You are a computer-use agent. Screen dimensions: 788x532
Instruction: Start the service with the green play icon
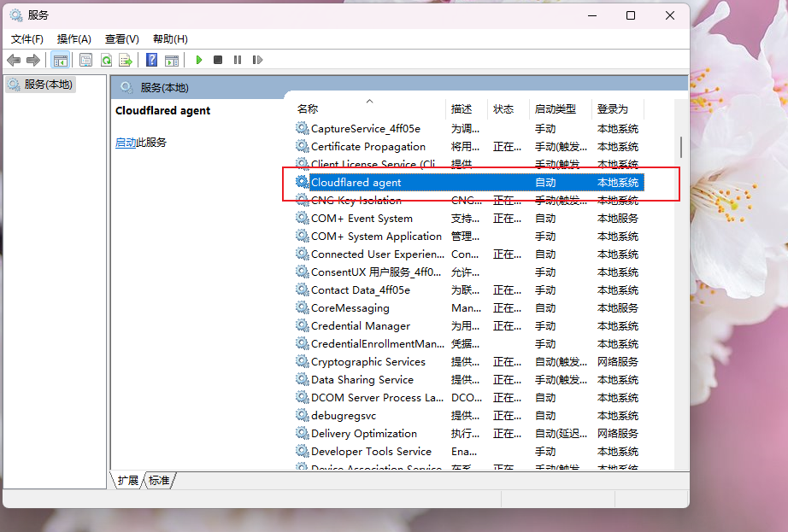(199, 61)
